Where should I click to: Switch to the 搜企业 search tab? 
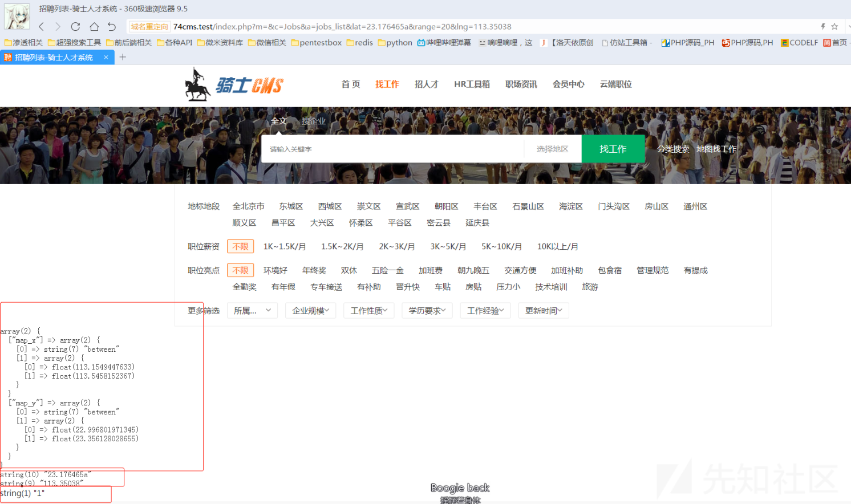(x=313, y=121)
